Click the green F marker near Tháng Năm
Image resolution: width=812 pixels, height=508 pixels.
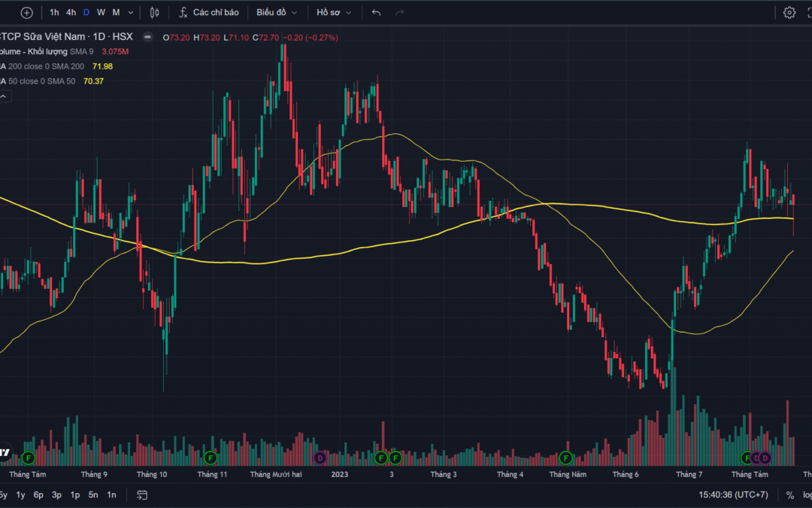pyautogui.click(x=566, y=458)
